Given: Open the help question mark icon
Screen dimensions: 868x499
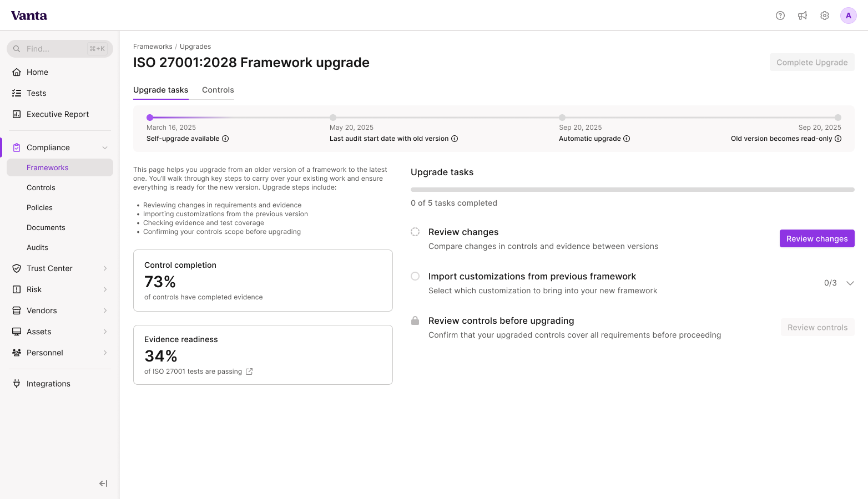Looking at the screenshot, I should point(780,16).
